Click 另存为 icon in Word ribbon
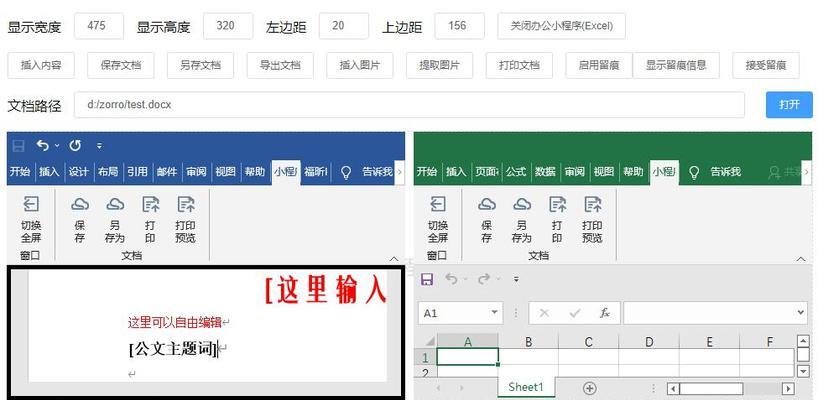This screenshot has width=818, height=400. tap(115, 204)
